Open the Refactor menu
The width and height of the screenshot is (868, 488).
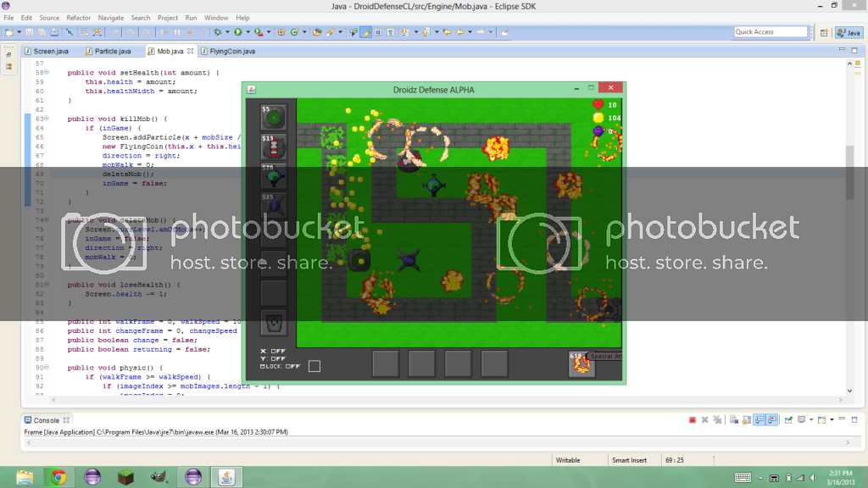pyautogui.click(x=79, y=18)
